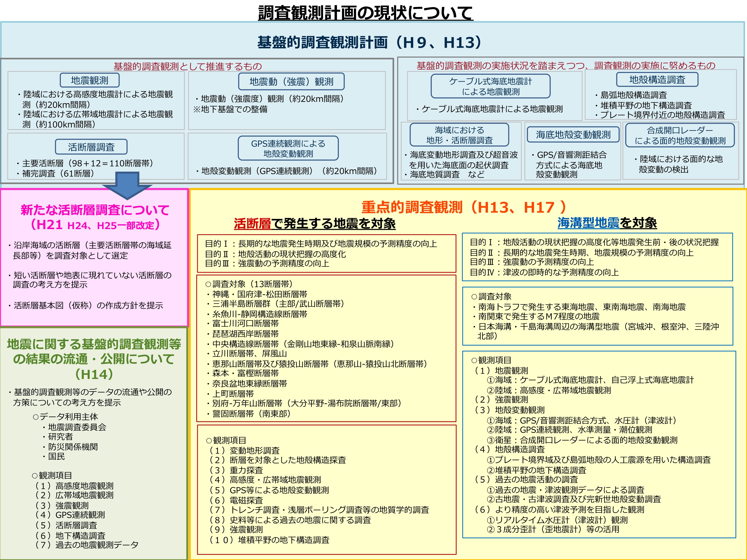Screen dimensions: 747x560
Task: Click text ③衛星：合成開口レーダーによる面的地殻変動観測
Action: pyautogui.click(x=582, y=440)
